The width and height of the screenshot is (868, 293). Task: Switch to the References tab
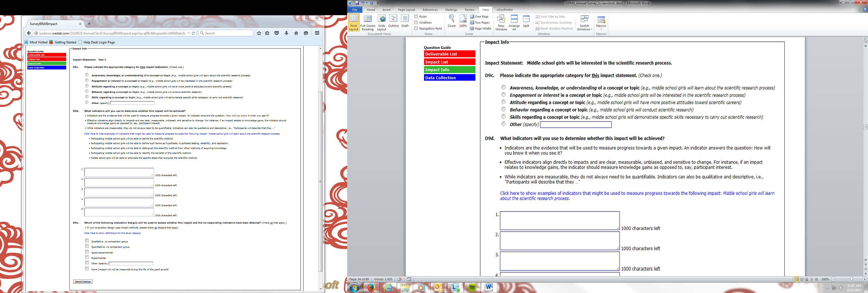(430, 10)
